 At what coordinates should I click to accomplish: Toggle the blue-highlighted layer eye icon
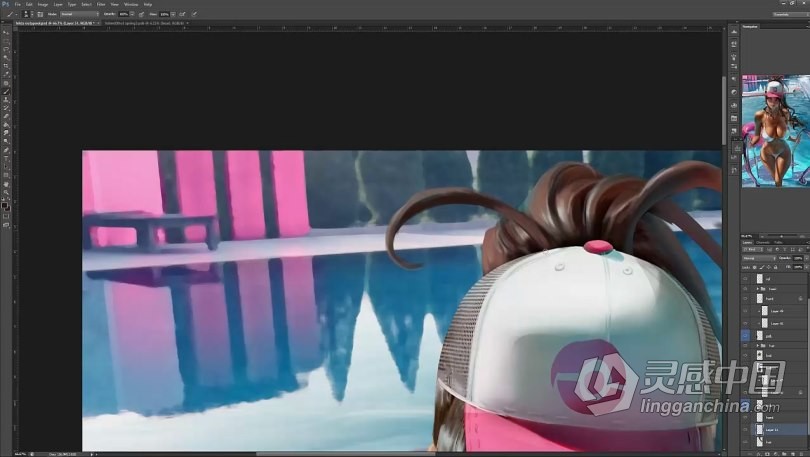coord(745,336)
